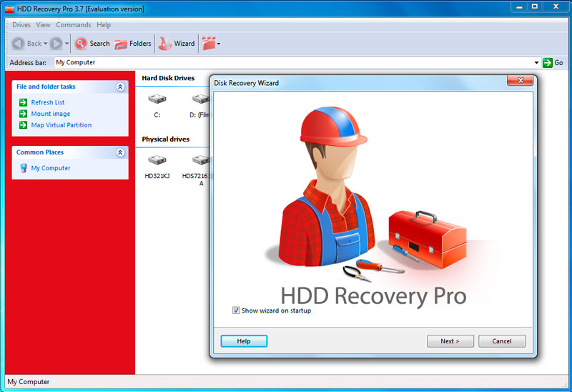Screen dimensions: 572x392
Task: Collapse the File and folder tasks panel
Action: tap(120, 87)
